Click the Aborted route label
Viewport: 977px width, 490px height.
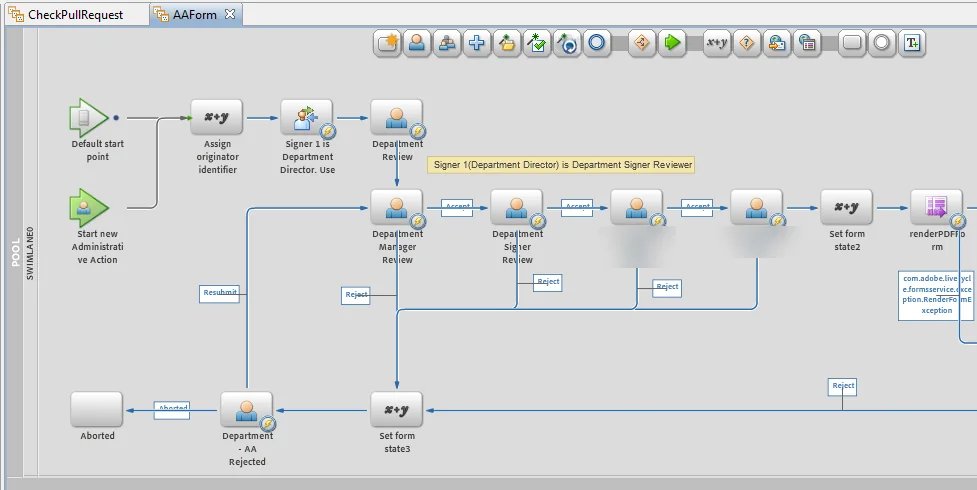point(172,410)
